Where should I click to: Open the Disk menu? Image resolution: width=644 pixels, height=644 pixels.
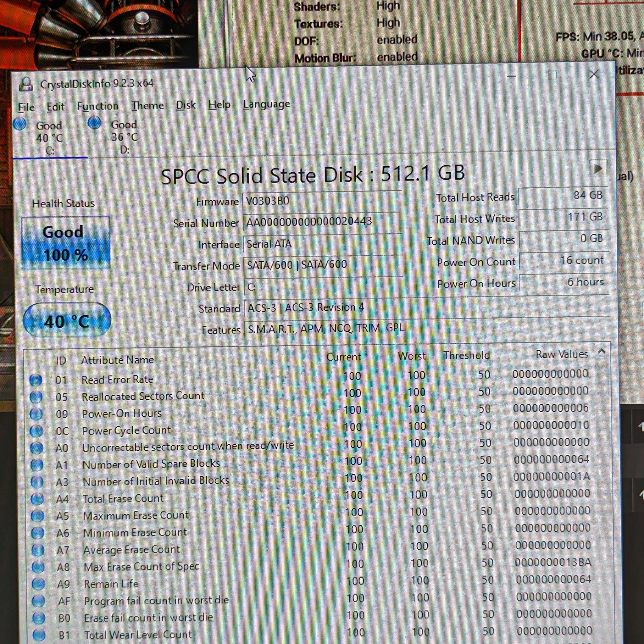(186, 105)
